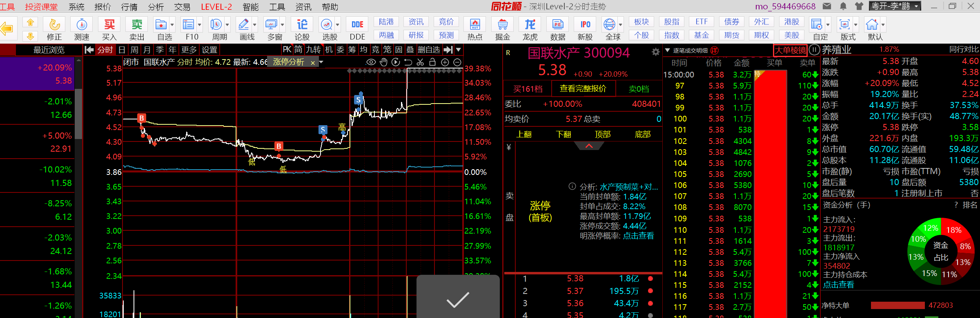
Task: Expand the triangle before 逐笔成交明细
Action: point(668,51)
